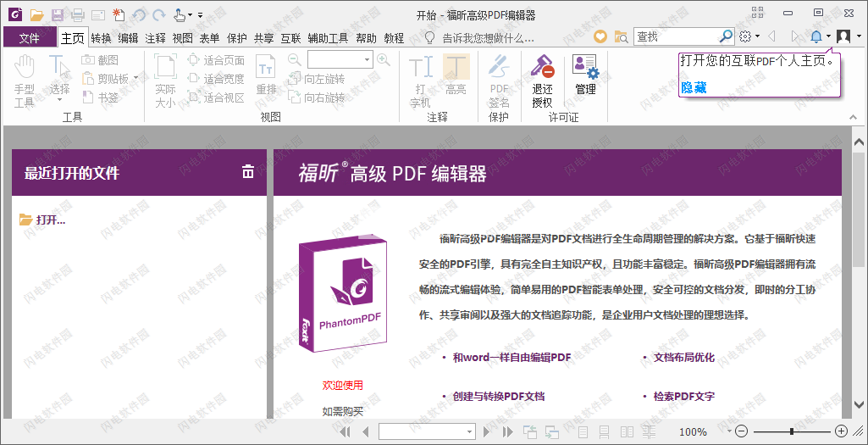This screenshot has height=445, width=868.
Task: Click the Print icon in quick access toolbar
Action: tap(78, 15)
